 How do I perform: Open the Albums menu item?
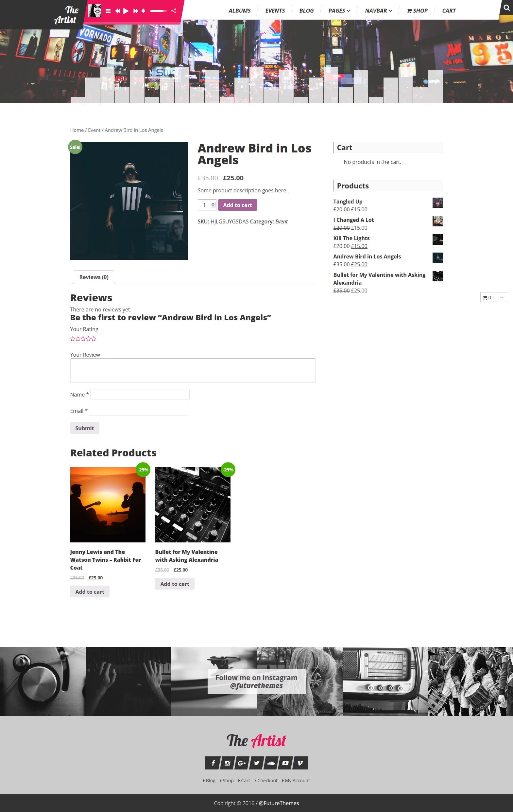coord(240,11)
